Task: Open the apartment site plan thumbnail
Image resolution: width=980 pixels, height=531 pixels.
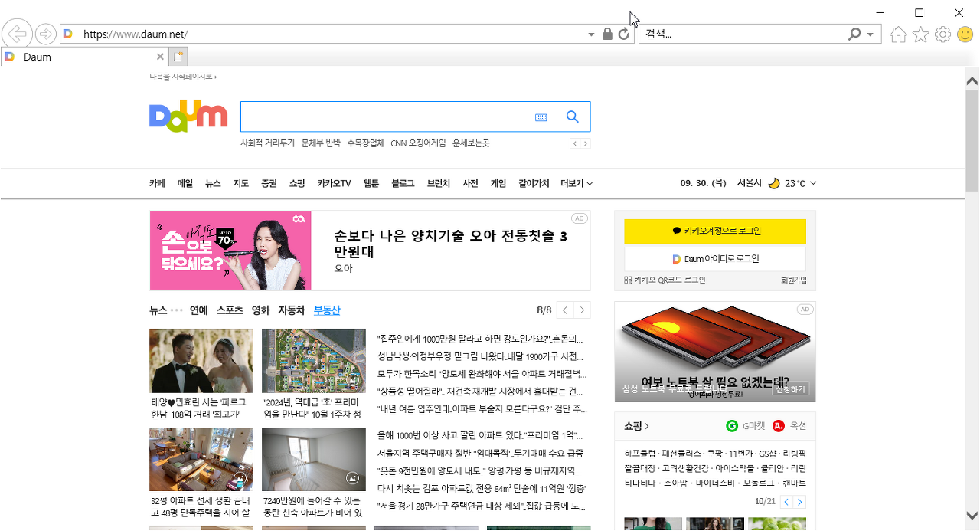Action: pyautogui.click(x=314, y=361)
